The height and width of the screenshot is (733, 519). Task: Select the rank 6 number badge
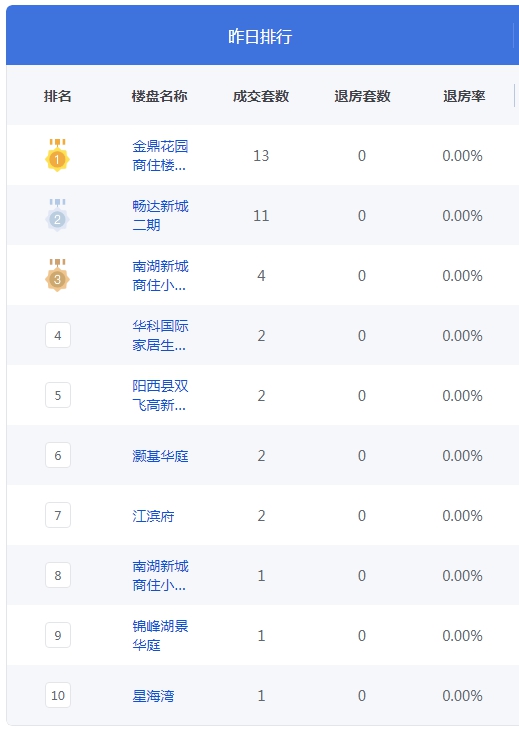58,455
